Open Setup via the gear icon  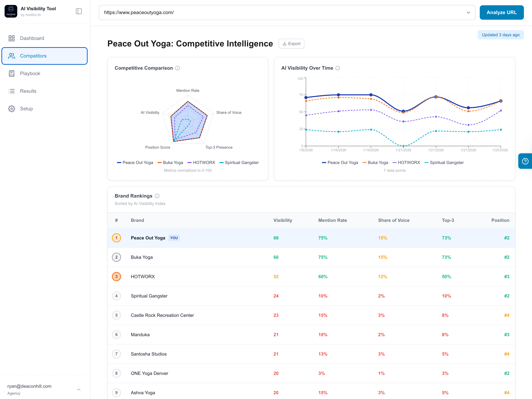tap(12, 109)
